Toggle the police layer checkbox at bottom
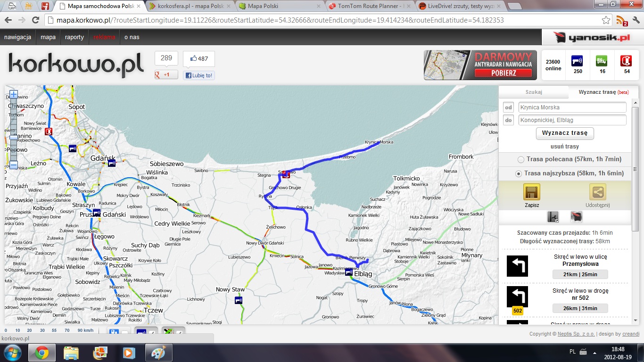This screenshot has height=362, width=644. point(124,333)
